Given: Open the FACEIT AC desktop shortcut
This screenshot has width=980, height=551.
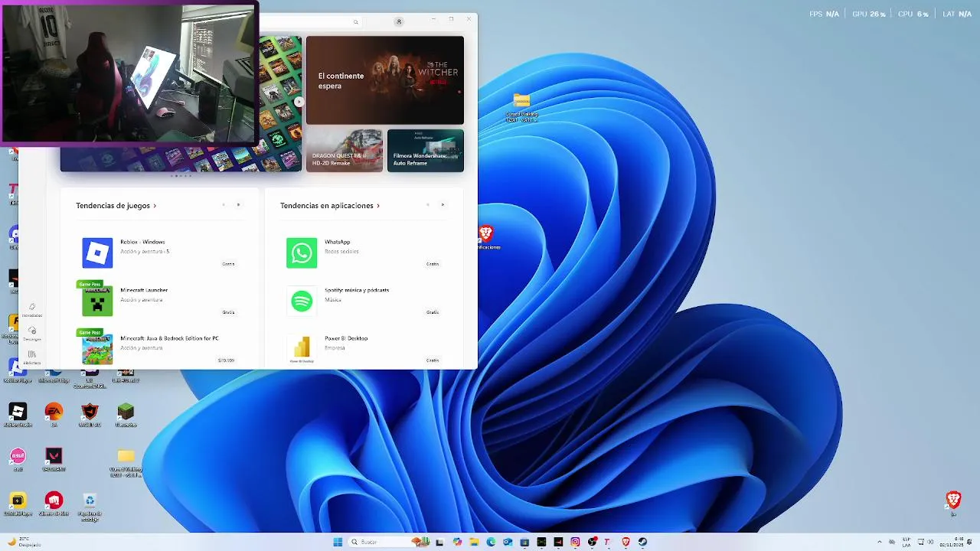Looking at the screenshot, I should (x=90, y=416).
